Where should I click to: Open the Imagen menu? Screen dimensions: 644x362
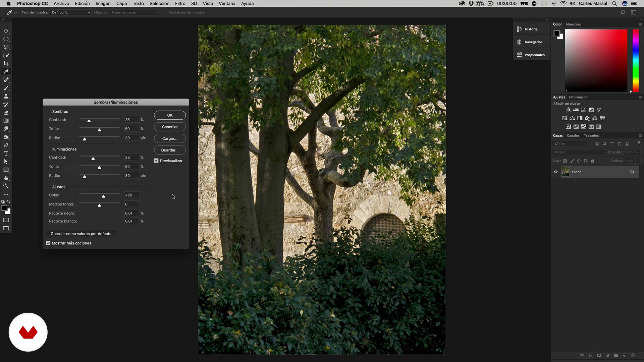[x=103, y=3]
